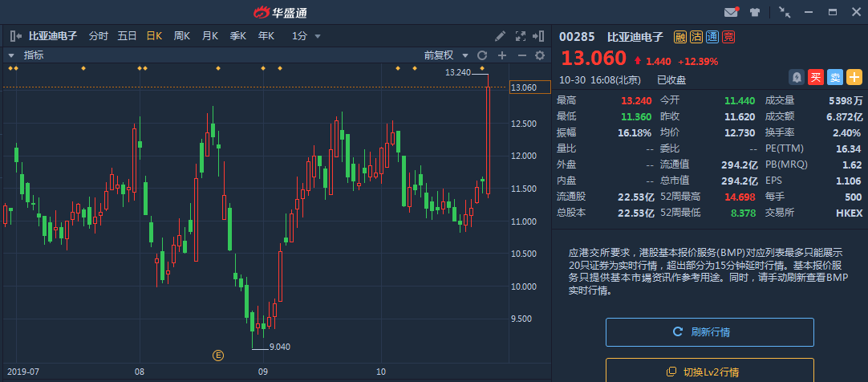Viewport: 868px width, 382px height.
Task: Click the PE(TTM) value 16.34
Action: click(x=850, y=149)
